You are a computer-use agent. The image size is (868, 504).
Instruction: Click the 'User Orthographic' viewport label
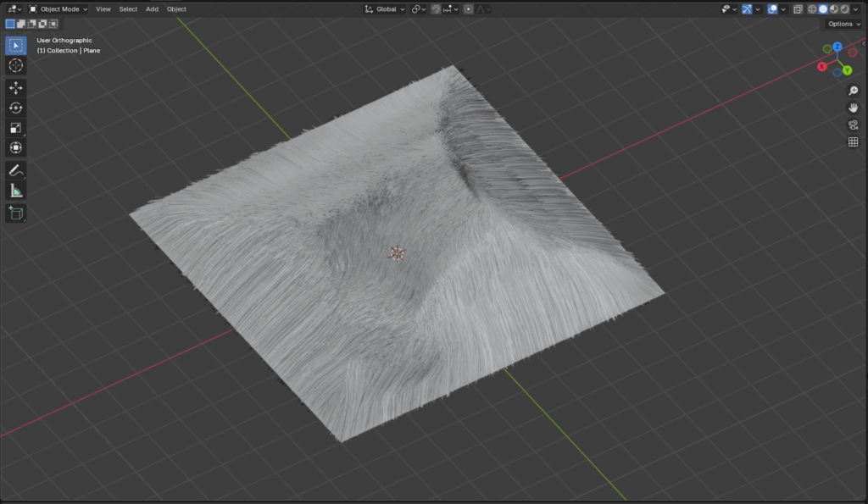click(x=64, y=41)
